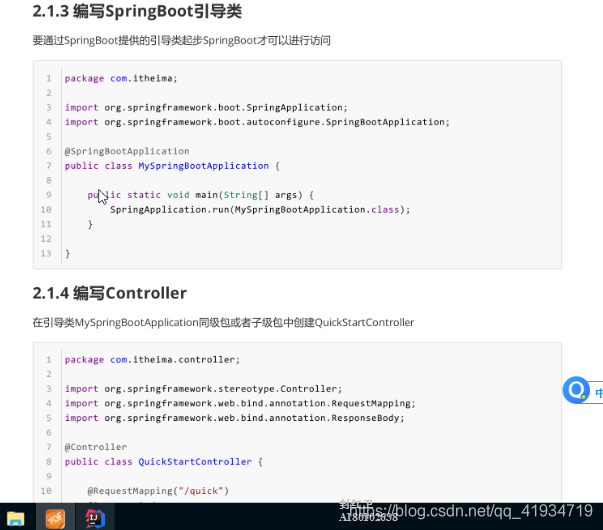Click line number 13 in first code block
Image resolution: width=603 pixels, height=530 pixels.
click(46, 253)
